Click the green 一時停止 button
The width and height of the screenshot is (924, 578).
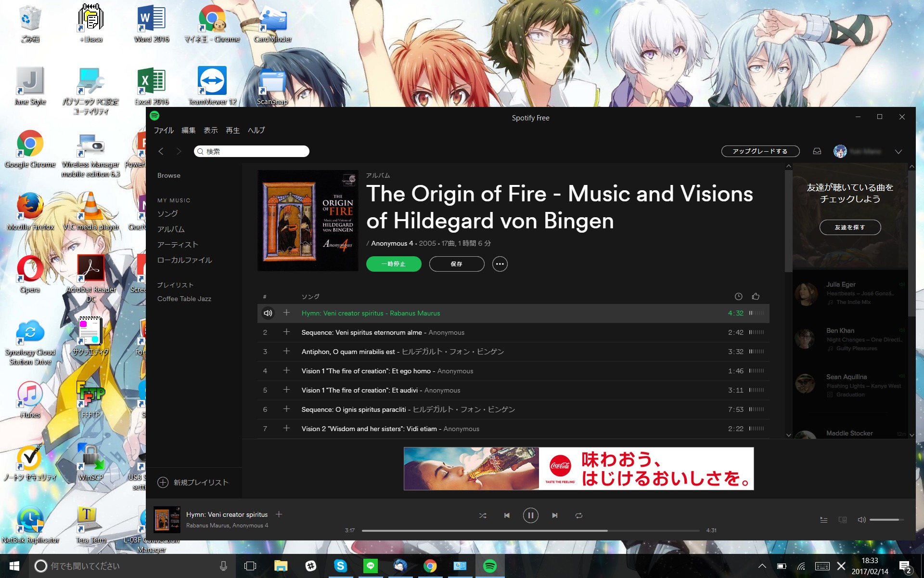tap(393, 264)
